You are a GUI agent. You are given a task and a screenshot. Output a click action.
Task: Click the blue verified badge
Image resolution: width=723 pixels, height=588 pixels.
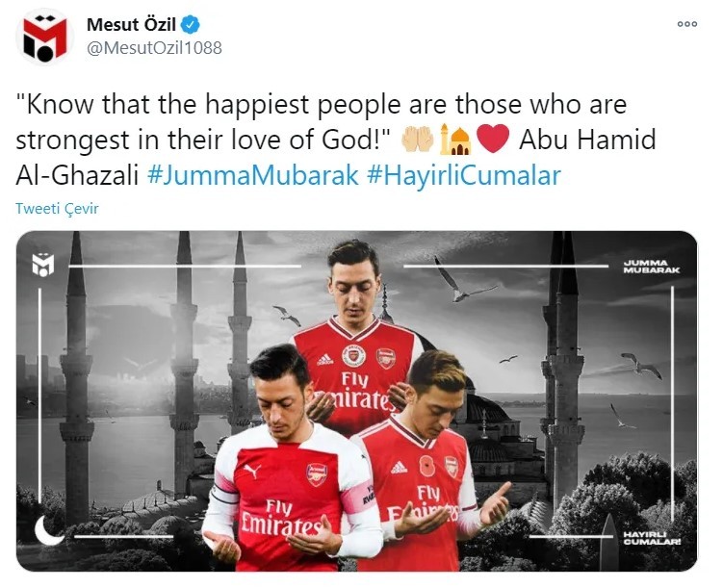click(190, 24)
